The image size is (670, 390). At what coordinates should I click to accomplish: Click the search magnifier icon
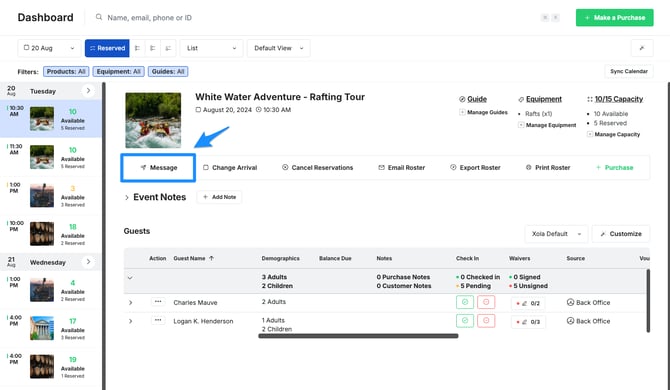coord(99,17)
